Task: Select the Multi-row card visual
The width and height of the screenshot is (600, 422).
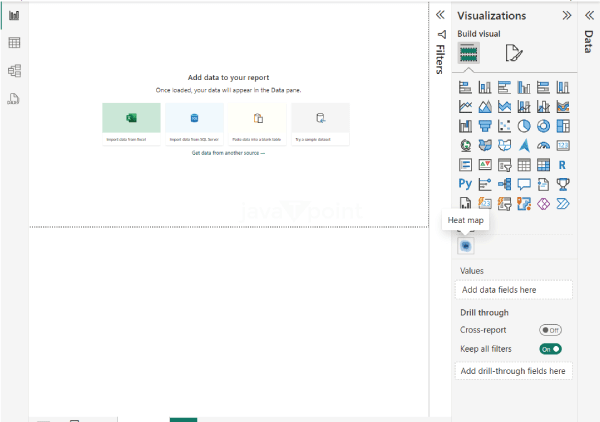Action: 465,165
